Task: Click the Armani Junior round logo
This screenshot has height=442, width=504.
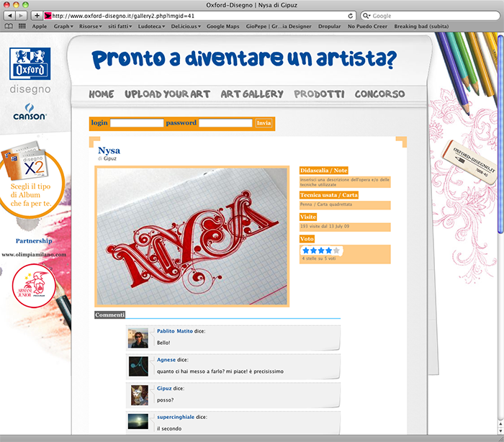Action: [x=33, y=286]
